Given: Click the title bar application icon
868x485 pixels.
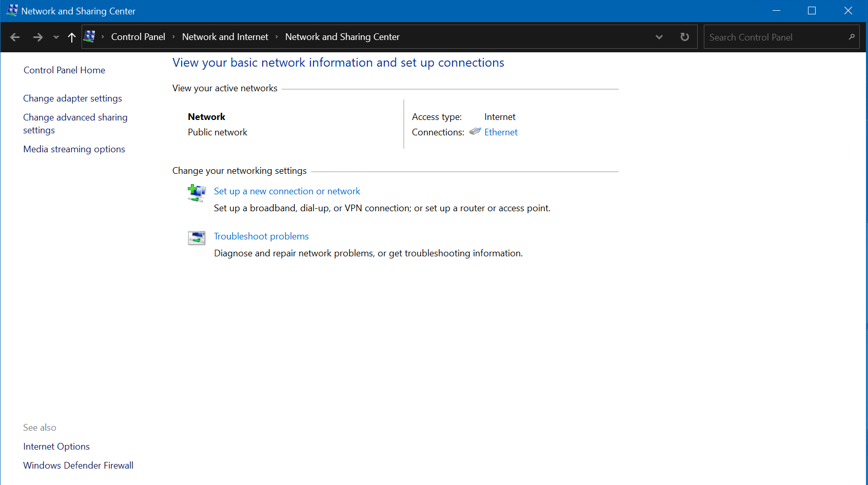Looking at the screenshot, I should tap(11, 10).
